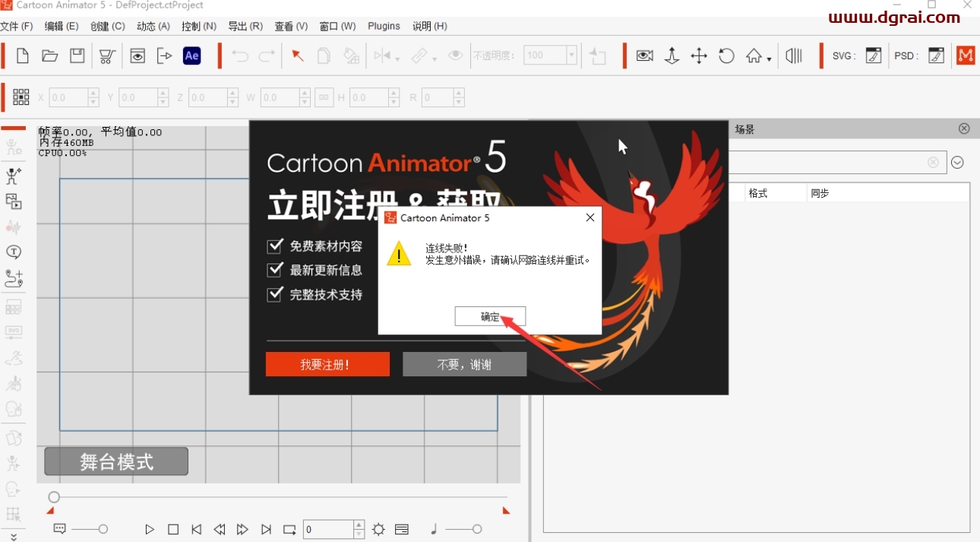980x542 pixels.
Task: Select the rotate camera tool
Action: click(x=726, y=55)
